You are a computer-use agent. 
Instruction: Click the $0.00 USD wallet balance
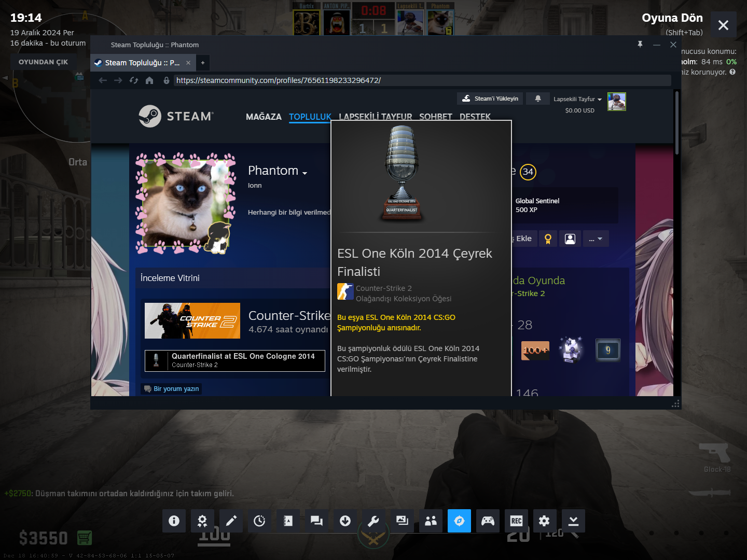580,110
